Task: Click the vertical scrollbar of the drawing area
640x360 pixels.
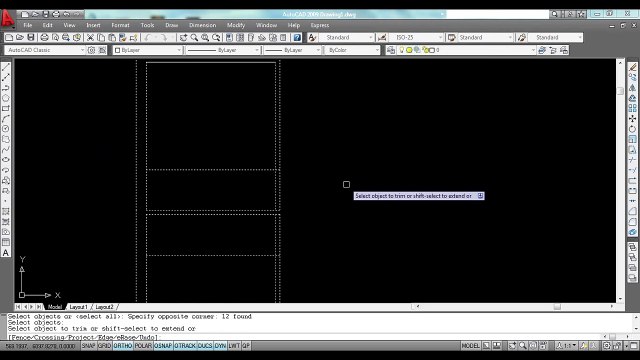Action: point(620,180)
